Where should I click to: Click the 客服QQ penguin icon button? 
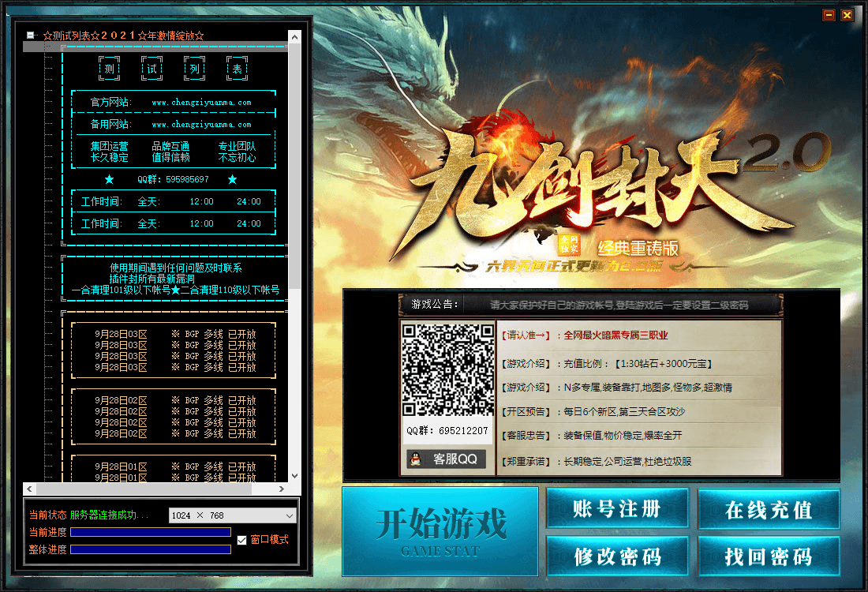(446, 459)
